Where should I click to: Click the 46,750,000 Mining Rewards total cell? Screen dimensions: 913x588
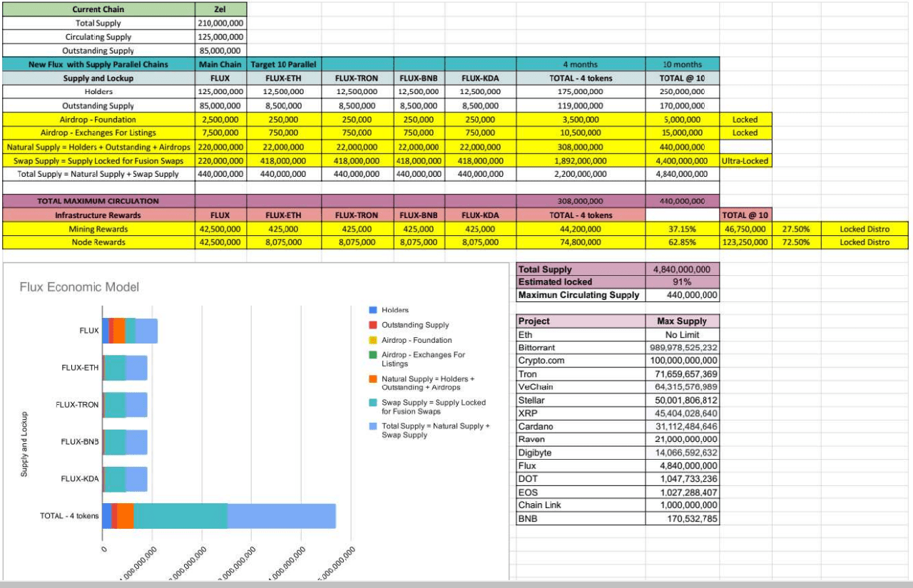pos(745,229)
